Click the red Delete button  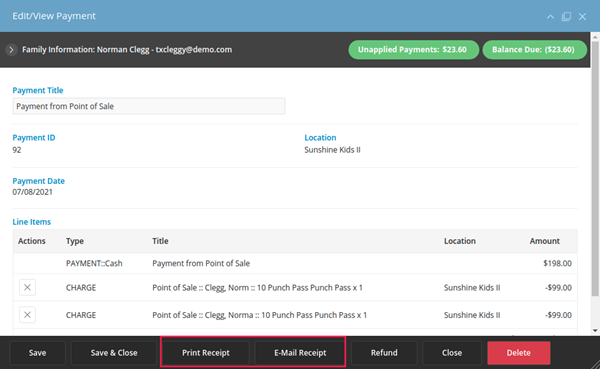pyautogui.click(x=519, y=353)
